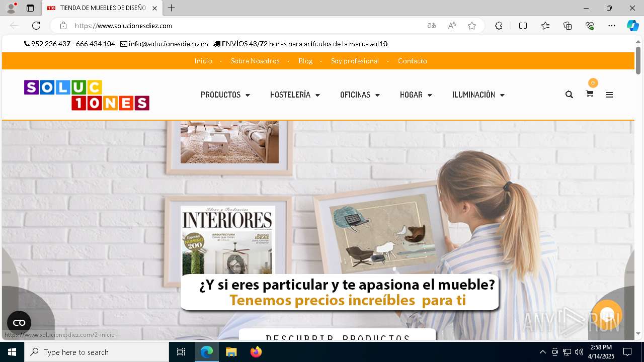Screen dimensions: 644x362
Task: Open browser collections icon
Action: [568, 26]
